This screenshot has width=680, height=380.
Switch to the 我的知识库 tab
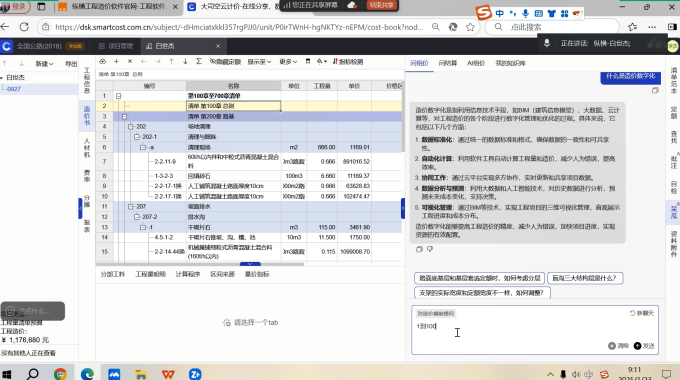coord(510,63)
